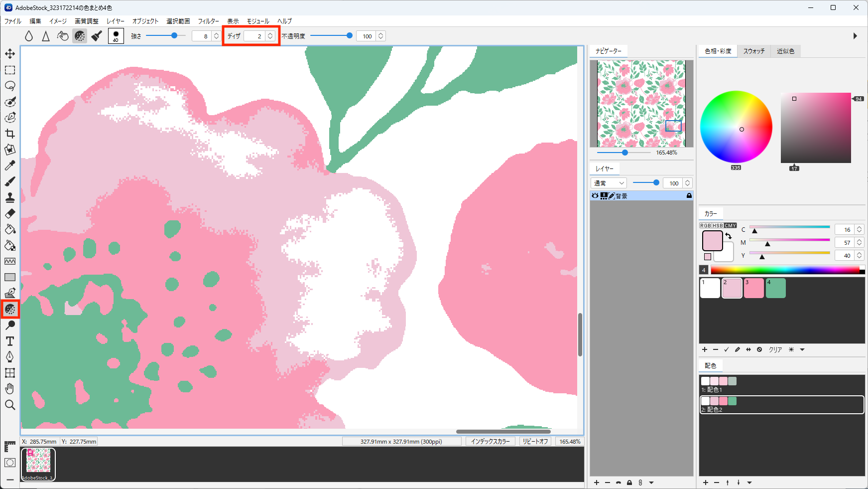The image size is (868, 489).
Task: Switch color sliders to HSB mode
Action: (718, 226)
